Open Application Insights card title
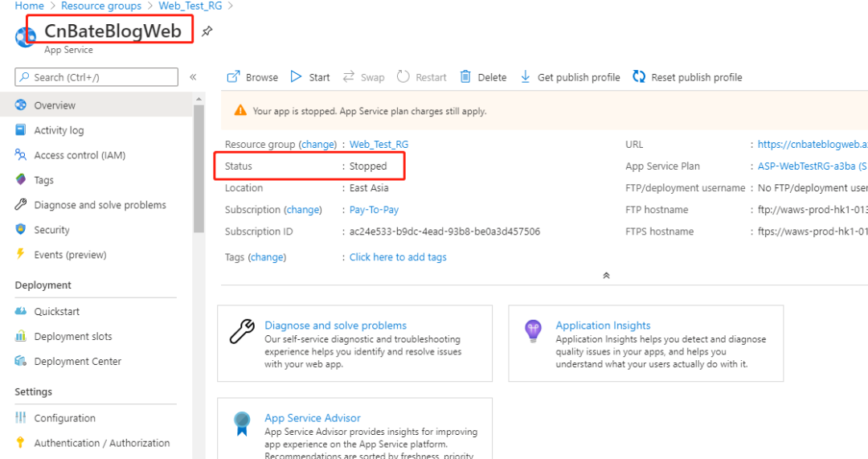Image resolution: width=868 pixels, height=459 pixels. point(603,325)
